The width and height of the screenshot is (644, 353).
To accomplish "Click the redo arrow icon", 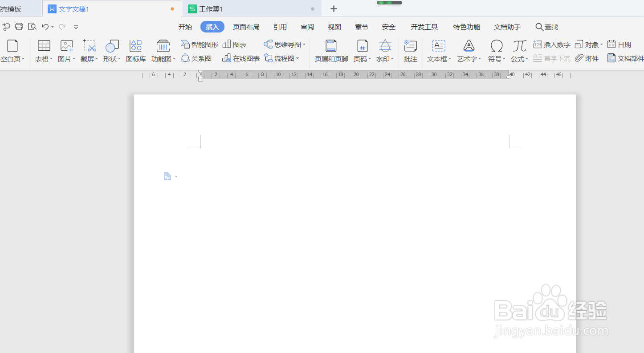I will point(62,27).
